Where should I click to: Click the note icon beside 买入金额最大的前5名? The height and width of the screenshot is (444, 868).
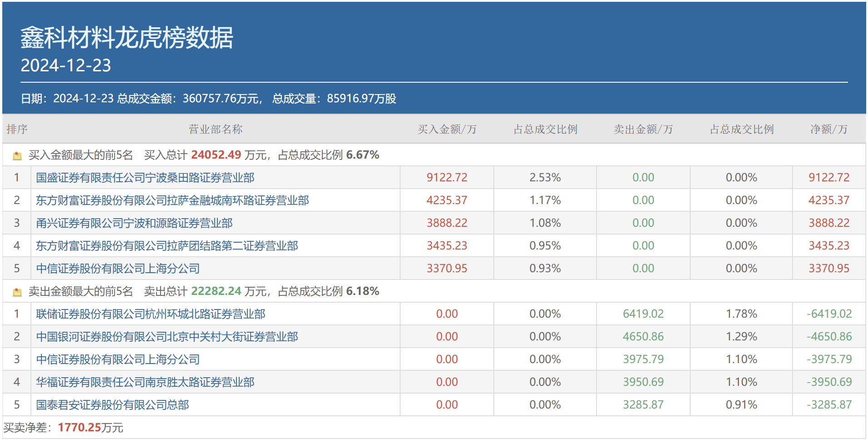pos(17,155)
